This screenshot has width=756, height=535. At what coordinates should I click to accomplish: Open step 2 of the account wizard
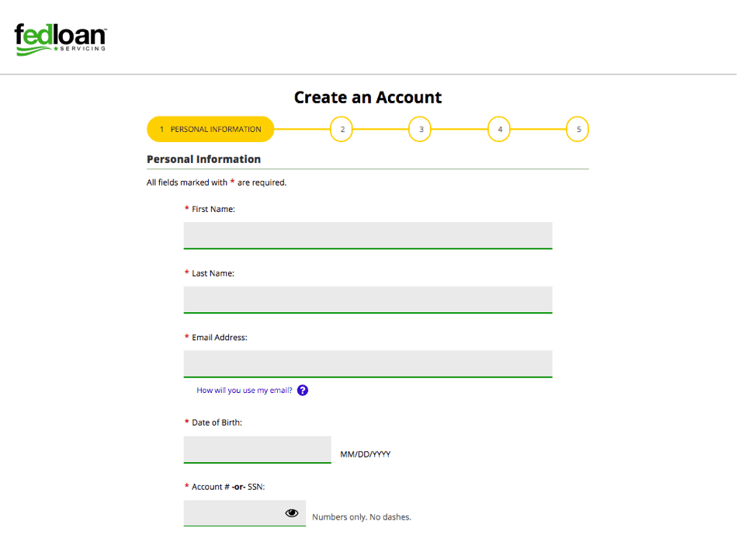(x=342, y=129)
